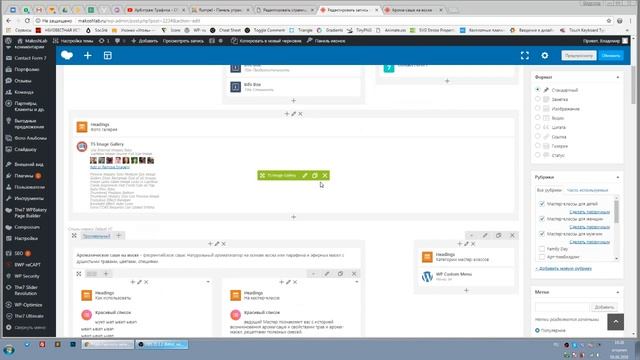Open WP Security in the admin menu
This screenshot has width=640, height=360.
coord(27,276)
